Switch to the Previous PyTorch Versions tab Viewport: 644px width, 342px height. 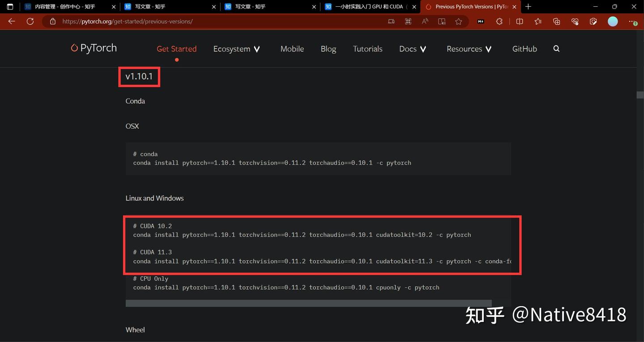pos(470,6)
